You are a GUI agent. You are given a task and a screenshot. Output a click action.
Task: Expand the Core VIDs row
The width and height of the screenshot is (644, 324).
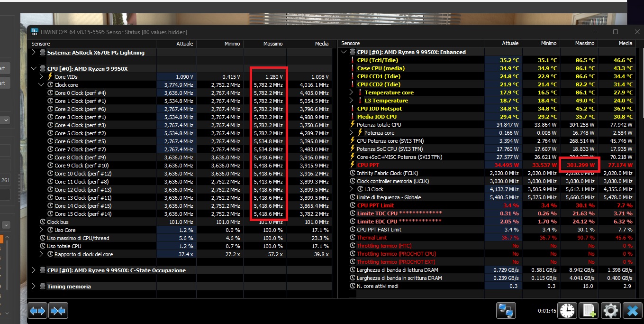coord(41,76)
